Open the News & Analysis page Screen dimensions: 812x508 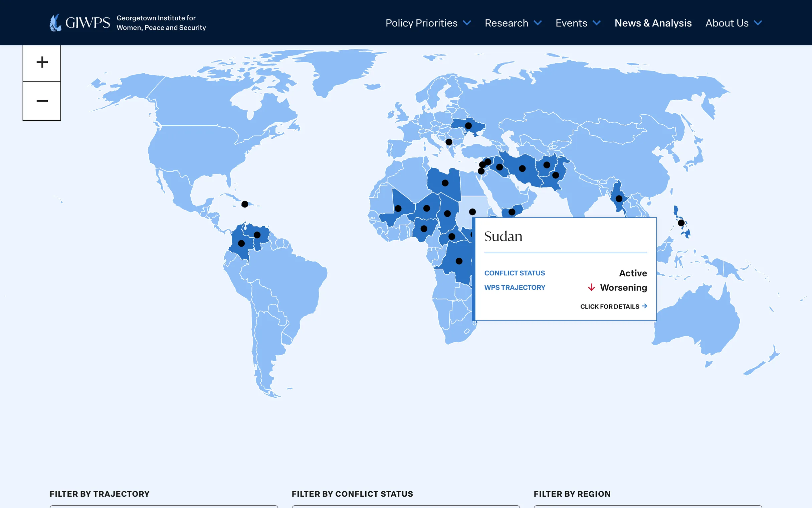point(653,23)
